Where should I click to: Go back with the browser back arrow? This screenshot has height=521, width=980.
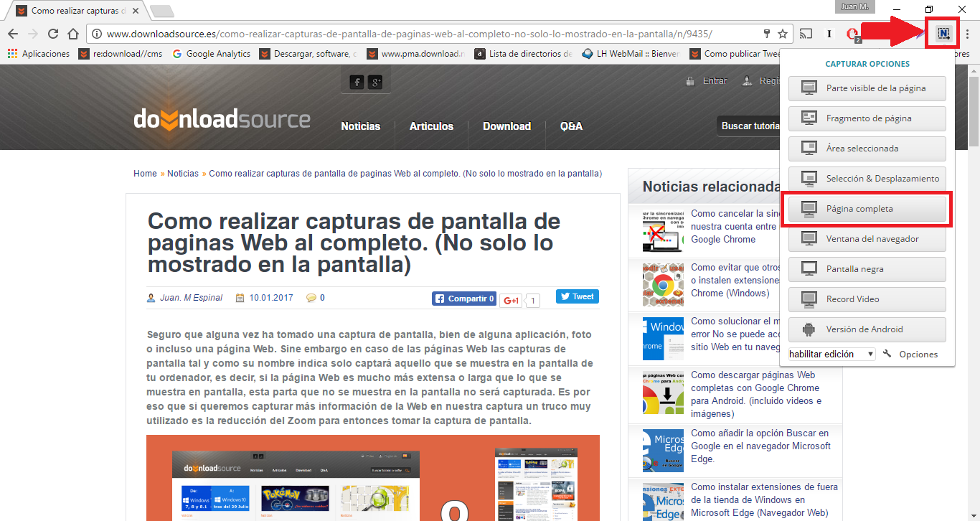point(12,34)
